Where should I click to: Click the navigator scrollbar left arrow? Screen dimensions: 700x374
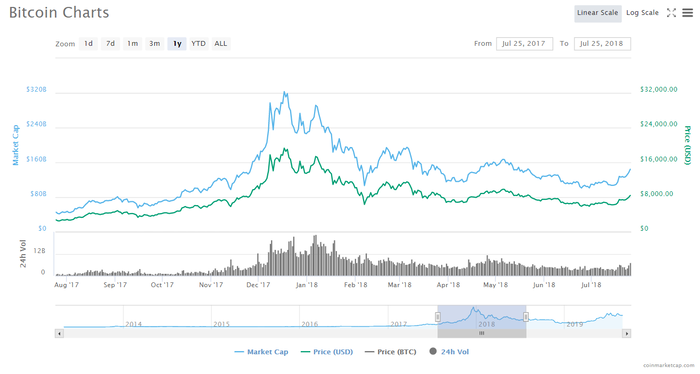pyautogui.click(x=59, y=333)
